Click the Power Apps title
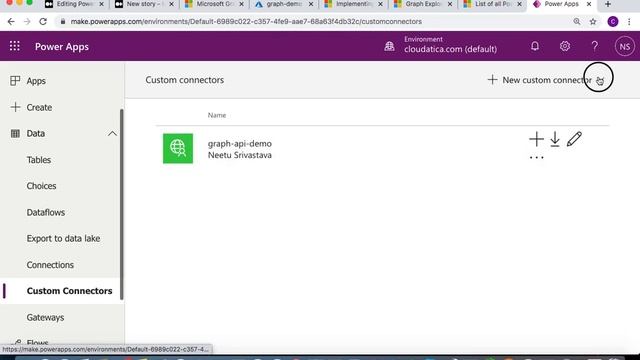This screenshot has height=360, width=640. pos(62,47)
